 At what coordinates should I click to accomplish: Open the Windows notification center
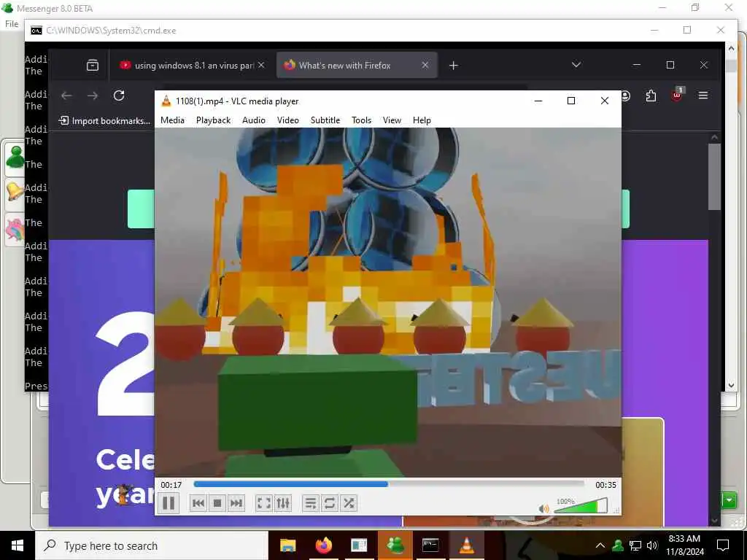click(x=723, y=545)
